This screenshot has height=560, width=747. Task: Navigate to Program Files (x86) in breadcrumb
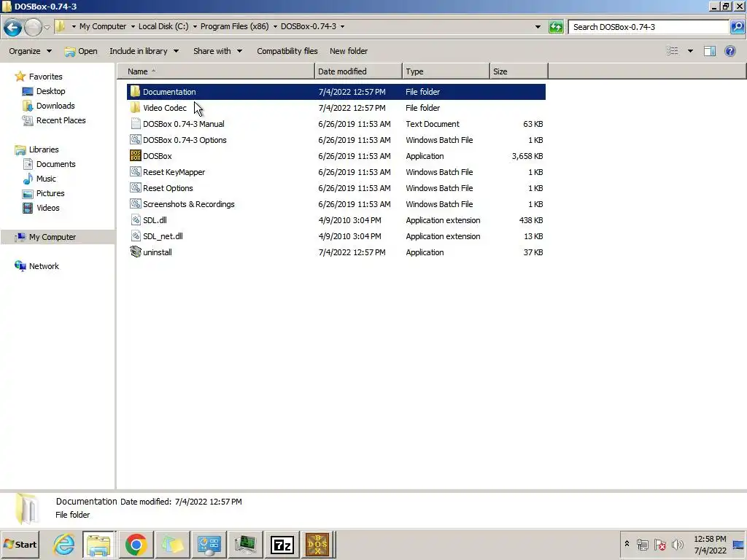click(x=234, y=26)
